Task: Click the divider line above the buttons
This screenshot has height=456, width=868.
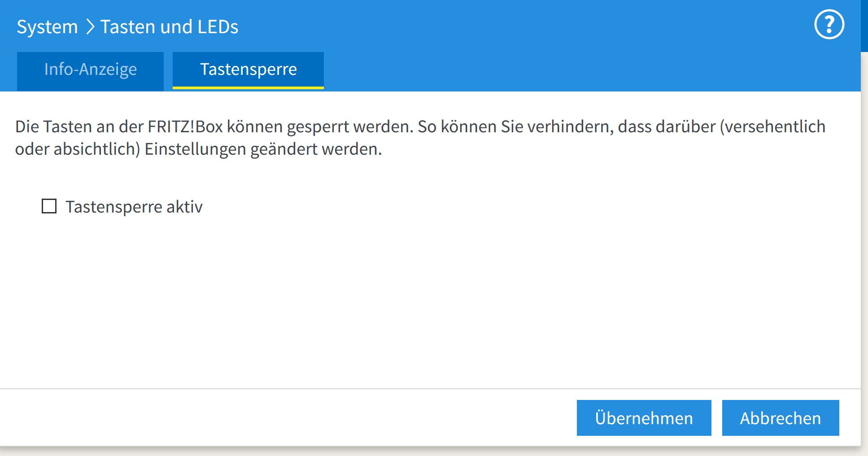Action: pyautogui.click(x=404, y=388)
